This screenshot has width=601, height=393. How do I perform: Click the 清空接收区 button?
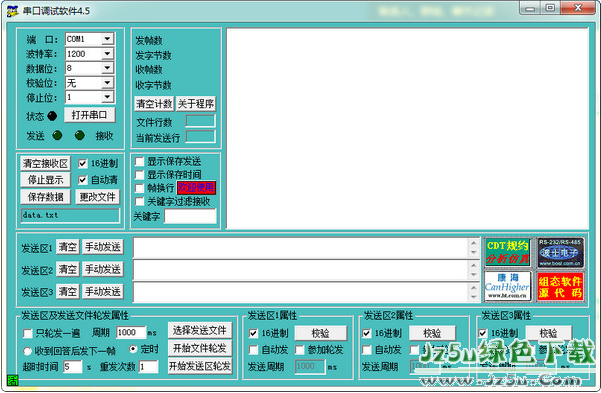45,164
